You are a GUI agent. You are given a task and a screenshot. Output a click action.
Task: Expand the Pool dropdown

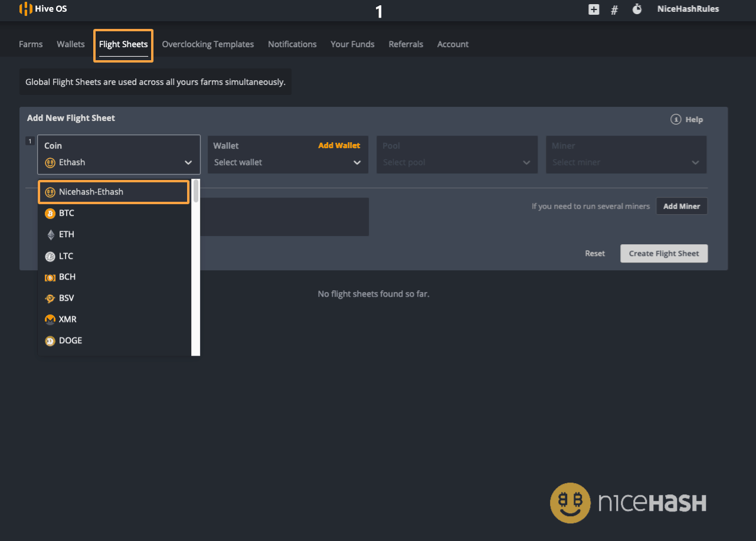tap(457, 162)
